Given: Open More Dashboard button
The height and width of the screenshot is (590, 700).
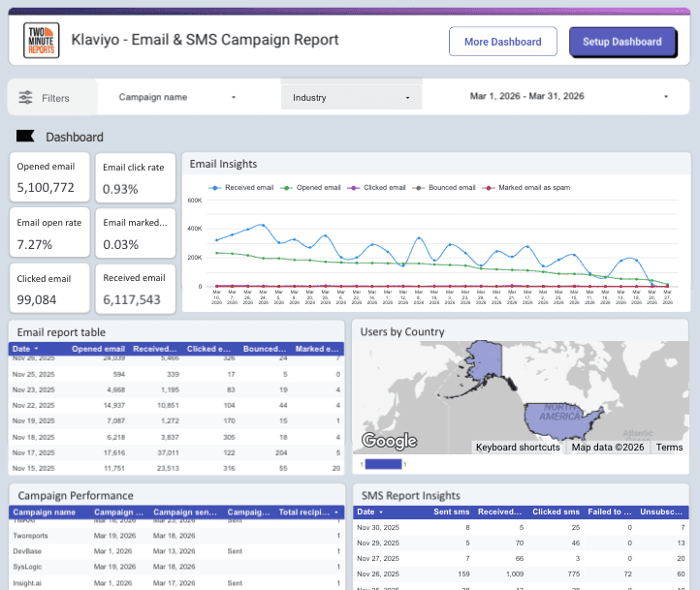Looking at the screenshot, I should click(x=502, y=42).
